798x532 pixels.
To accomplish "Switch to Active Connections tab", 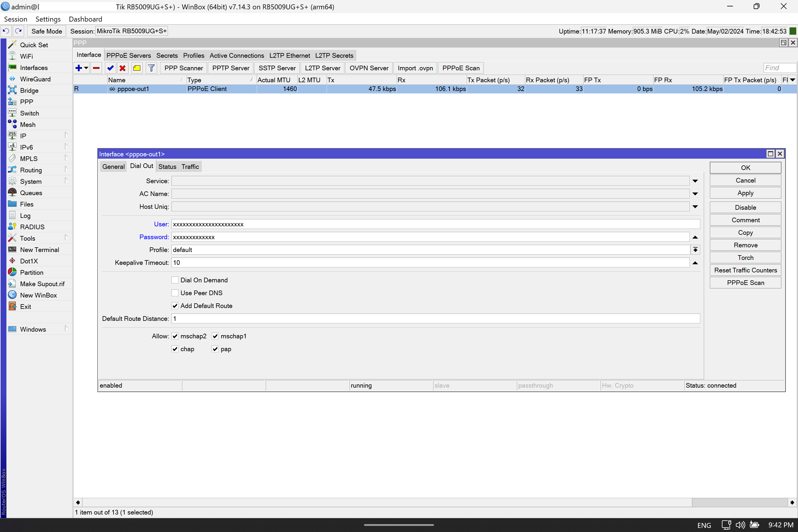I will click(237, 55).
